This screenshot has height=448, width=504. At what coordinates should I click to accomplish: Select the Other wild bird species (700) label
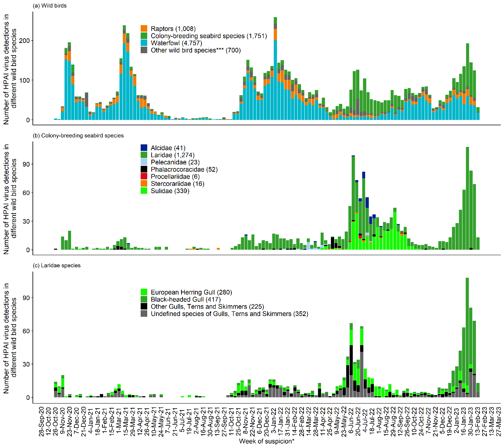[x=196, y=50]
